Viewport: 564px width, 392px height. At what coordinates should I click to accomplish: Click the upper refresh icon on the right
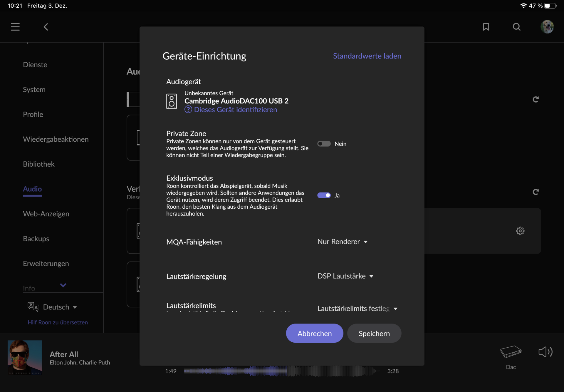point(536,99)
